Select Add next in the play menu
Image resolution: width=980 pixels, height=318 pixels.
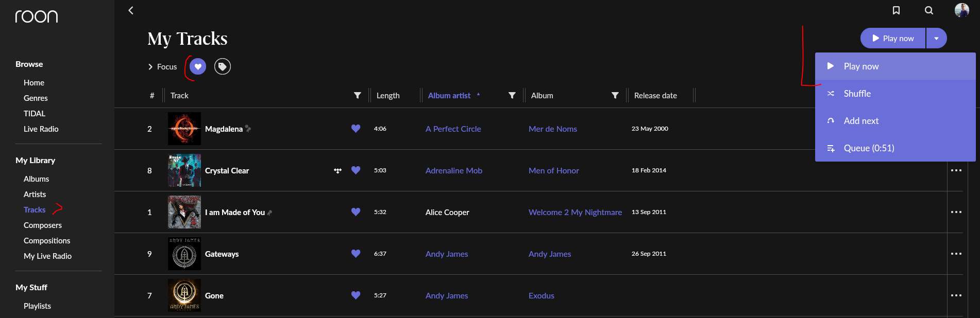(x=861, y=121)
